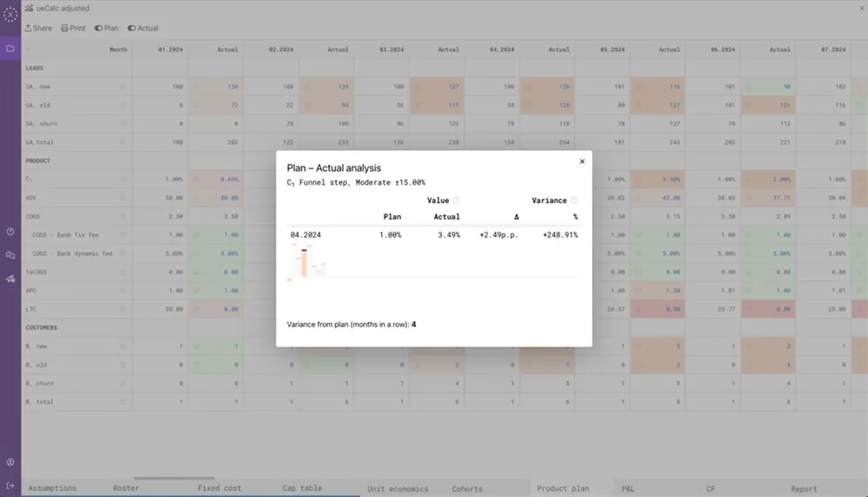Screen dimensions: 868x497
Task: Switch to the Assumptions tab
Action: pyautogui.click(x=52, y=488)
